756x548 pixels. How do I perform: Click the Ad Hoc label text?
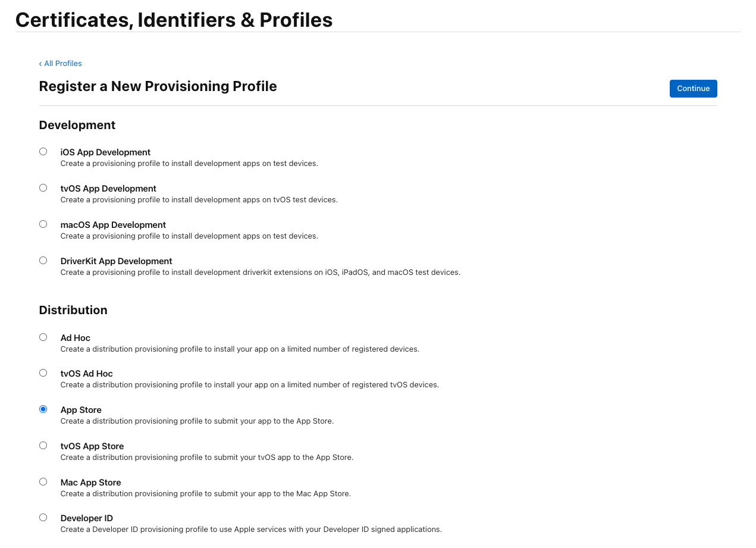click(x=75, y=338)
